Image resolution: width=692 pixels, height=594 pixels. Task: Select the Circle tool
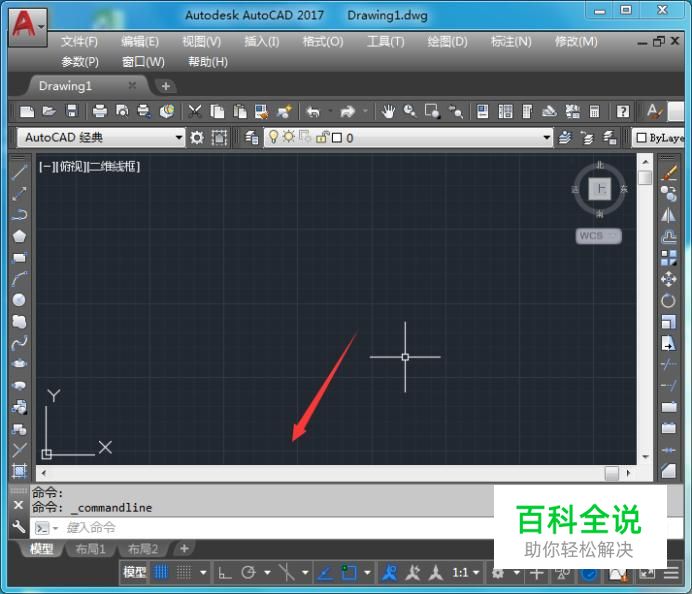point(19,300)
